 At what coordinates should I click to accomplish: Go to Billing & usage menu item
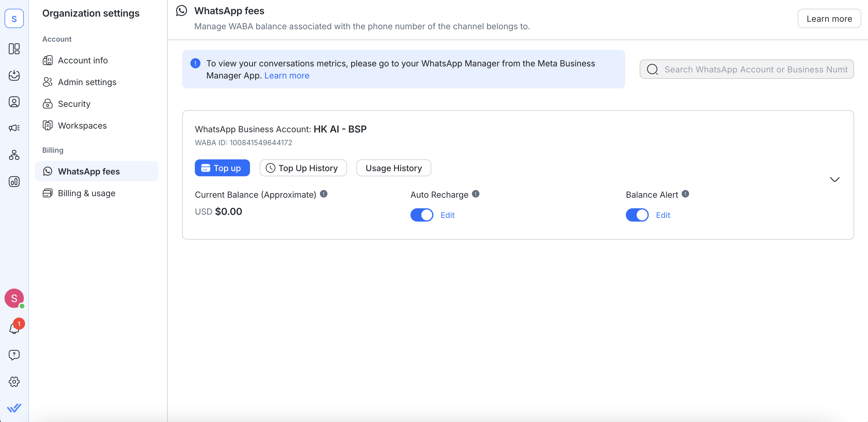click(86, 193)
